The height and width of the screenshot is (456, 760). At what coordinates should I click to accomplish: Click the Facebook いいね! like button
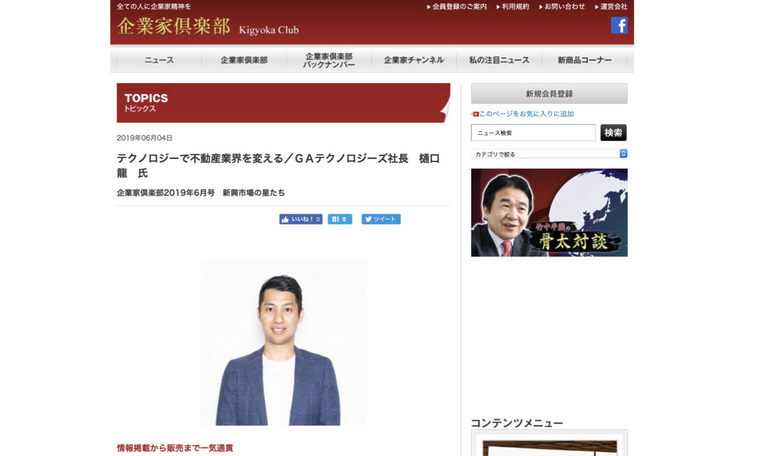tap(300, 219)
